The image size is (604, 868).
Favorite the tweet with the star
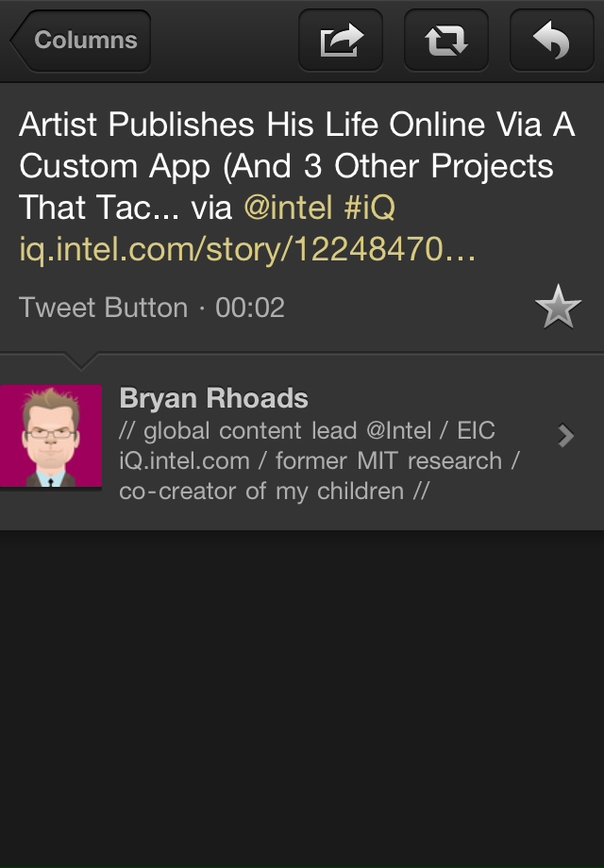point(558,307)
